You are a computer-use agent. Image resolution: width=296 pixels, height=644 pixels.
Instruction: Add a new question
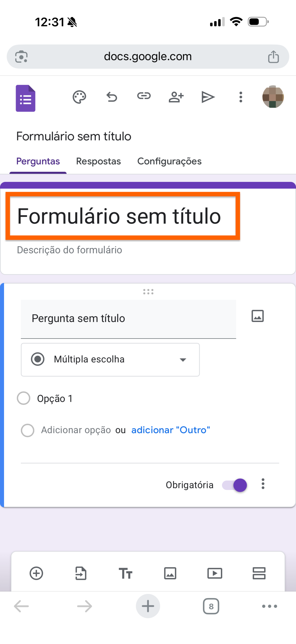(x=36, y=574)
